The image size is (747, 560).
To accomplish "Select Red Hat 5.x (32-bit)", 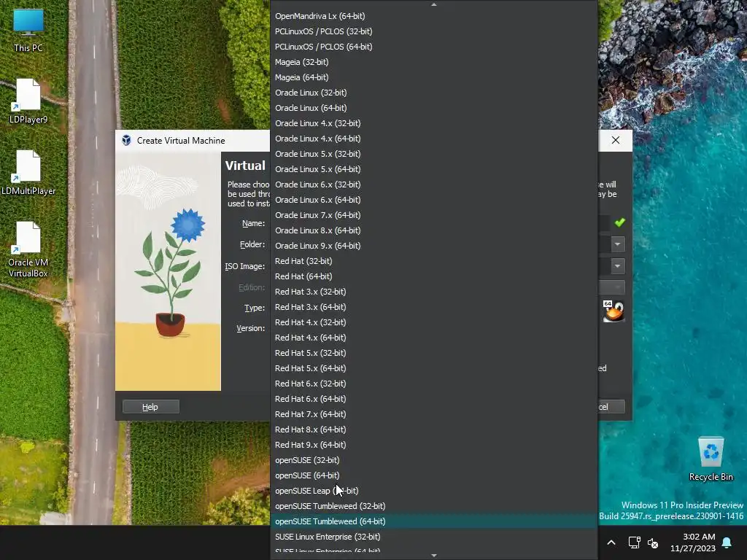I will (x=433, y=353).
